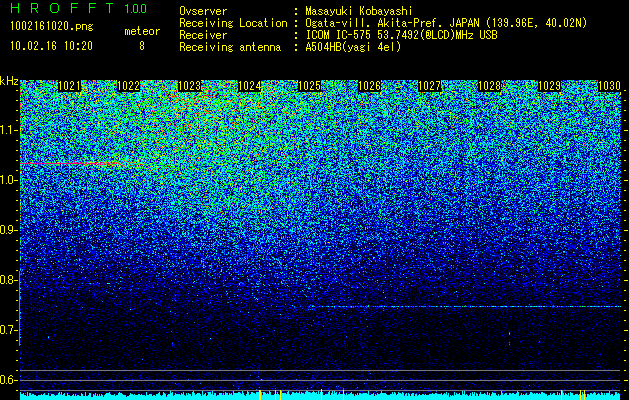Click the 0.8 kHz axis tick label
The width and height of the screenshot is (629, 400).
pos(9,280)
